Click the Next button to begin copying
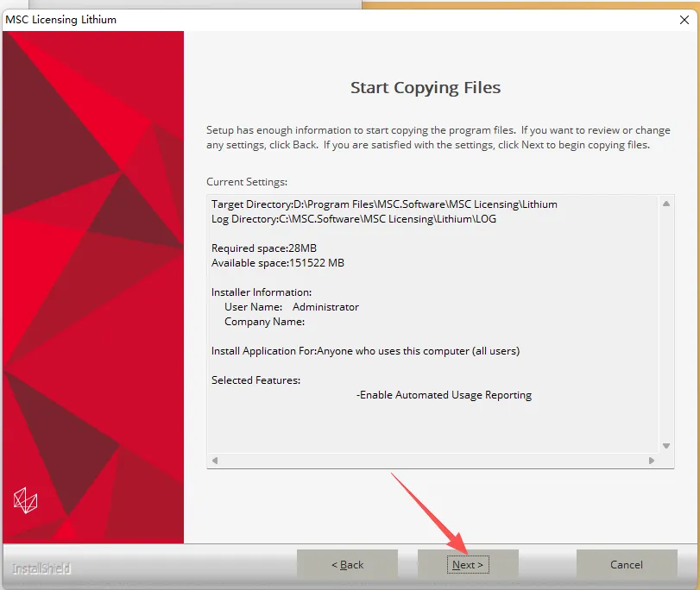Screen dimensions: 700x590 468,565
